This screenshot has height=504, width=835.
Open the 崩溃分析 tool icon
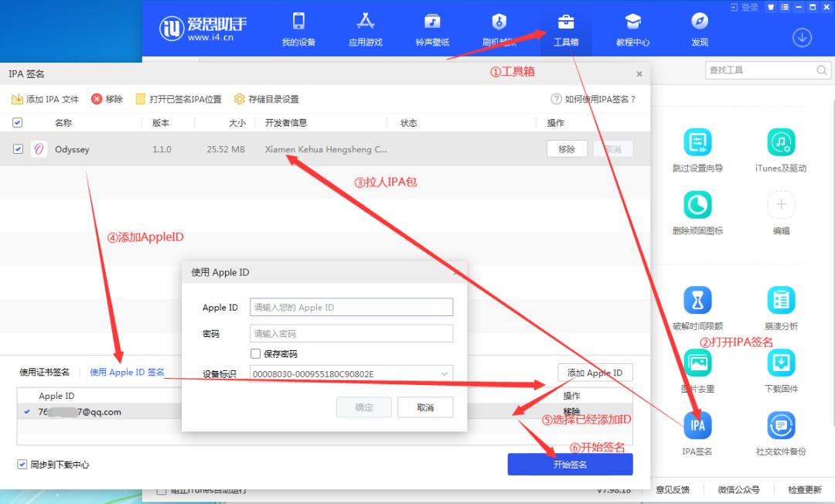pos(781,301)
